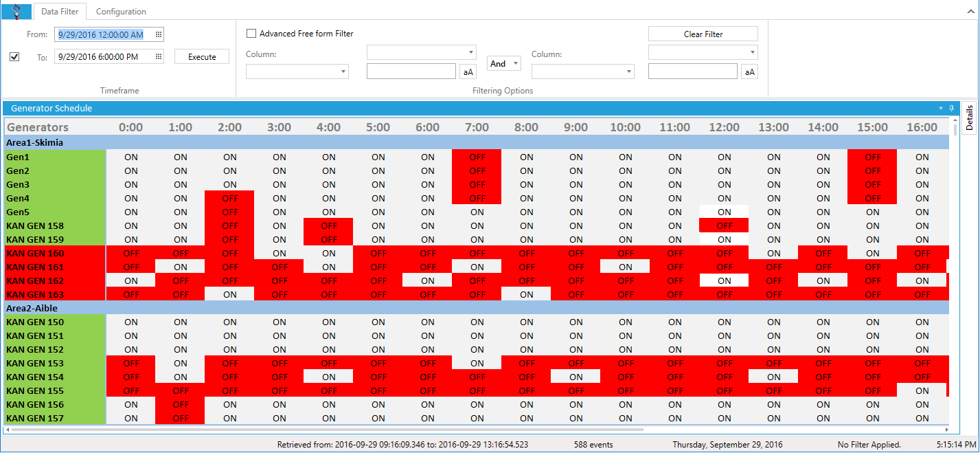
Task: Expand the second Column dropdown
Action: tap(582, 71)
